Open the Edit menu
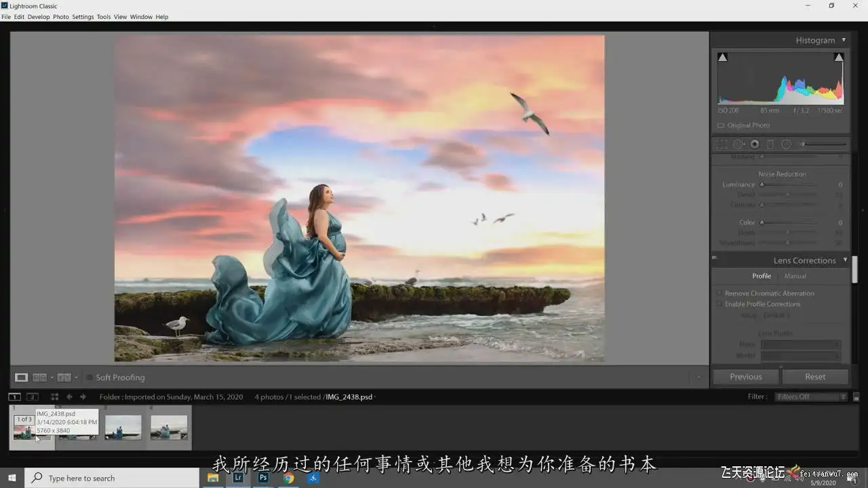Image resolution: width=868 pixels, height=488 pixels. click(x=19, y=17)
